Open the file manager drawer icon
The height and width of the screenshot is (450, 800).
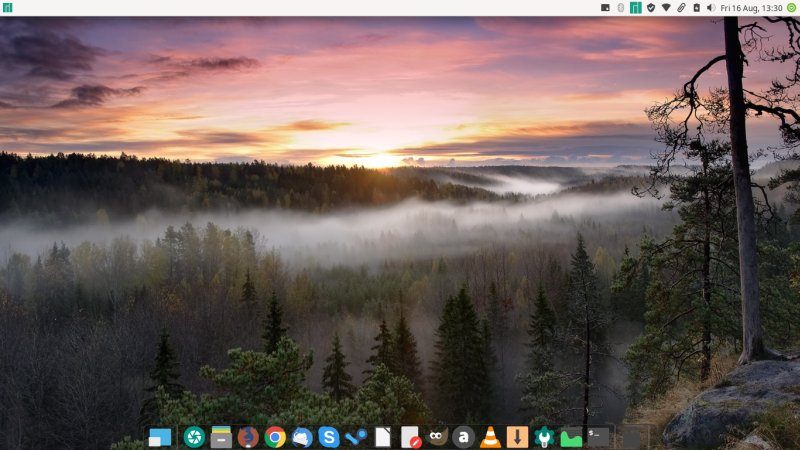tap(221, 437)
